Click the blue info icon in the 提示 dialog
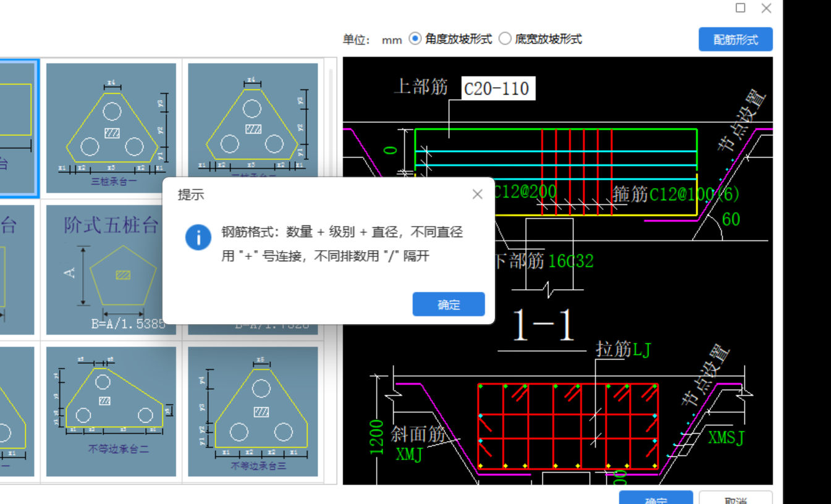 (198, 237)
